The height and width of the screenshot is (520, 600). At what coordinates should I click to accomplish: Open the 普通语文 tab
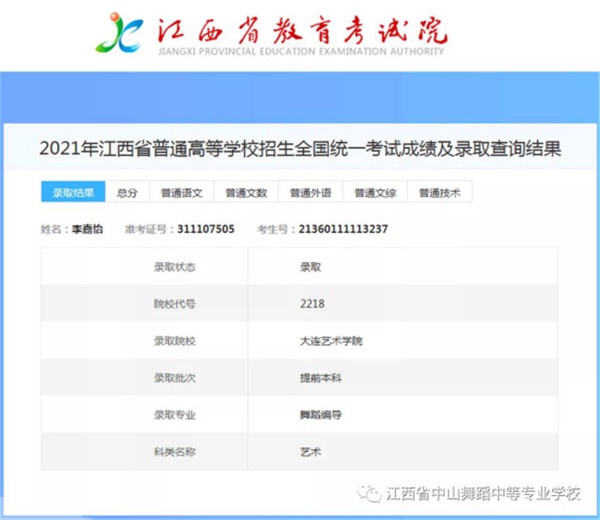pyautogui.click(x=182, y=192)
